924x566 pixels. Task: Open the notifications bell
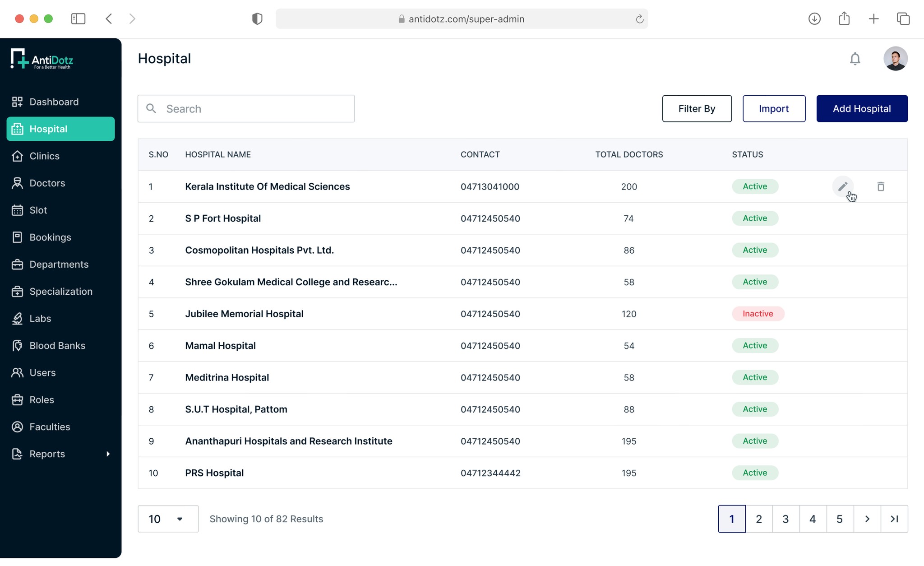[x=855, y=59]
